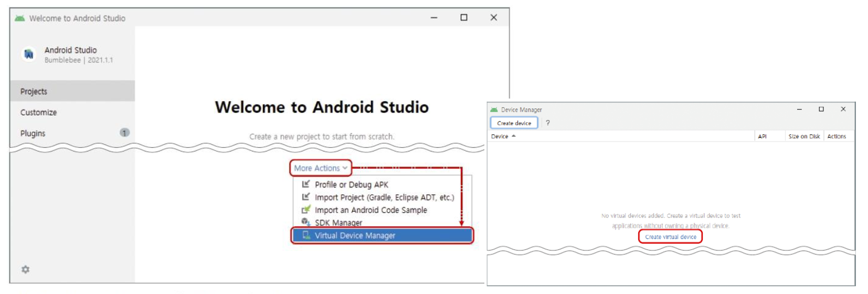Select Import Project (Gradle, Eclipse ADT, etc.)
868x294 pixels.
coord(383,197)
